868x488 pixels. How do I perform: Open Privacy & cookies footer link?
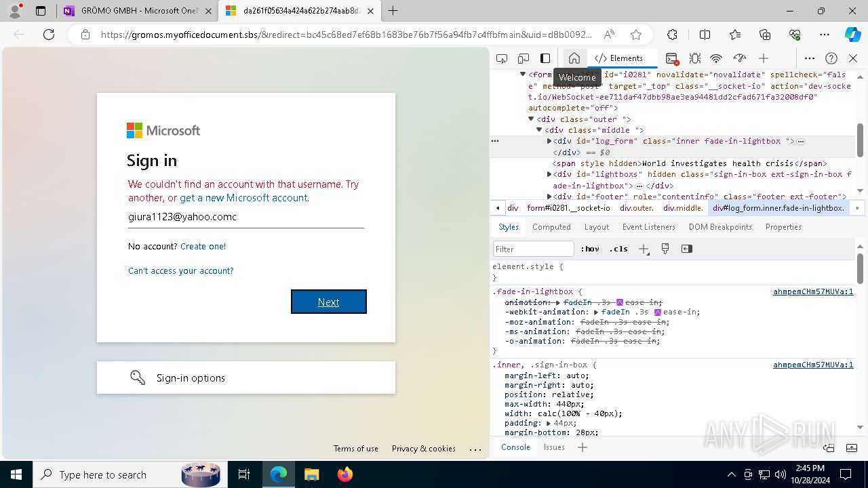coord(424,449)
